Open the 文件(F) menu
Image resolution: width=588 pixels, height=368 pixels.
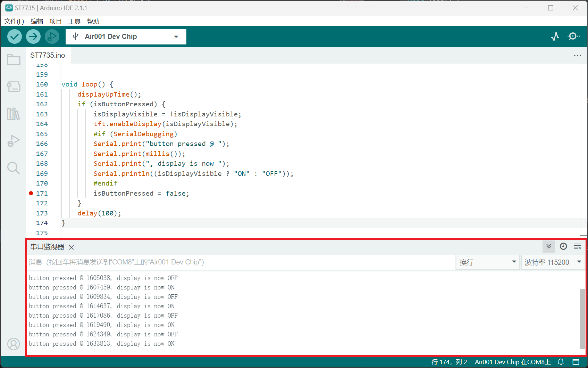click(14, 21)
